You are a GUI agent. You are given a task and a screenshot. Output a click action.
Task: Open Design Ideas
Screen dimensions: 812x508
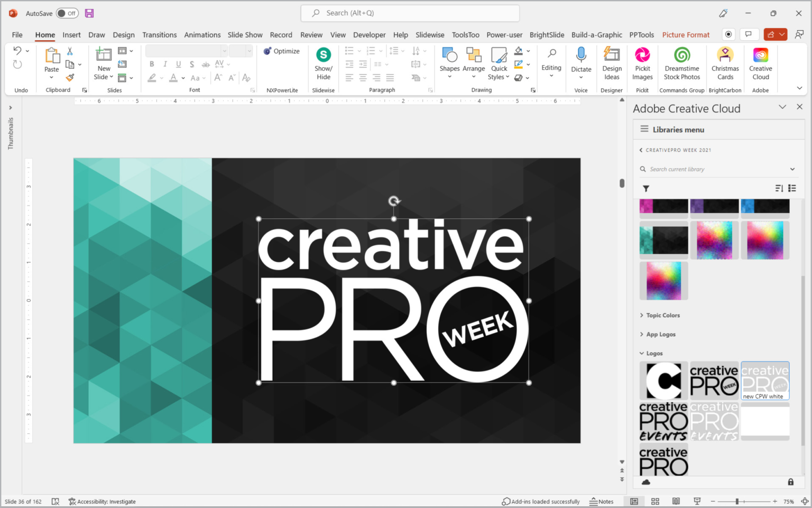coord(612,62)
